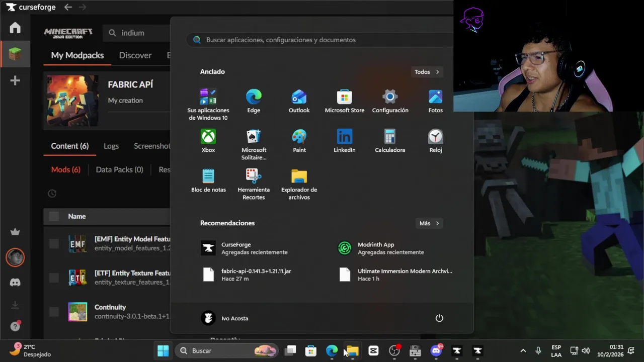The image size is (644, 362).
Task: Click the Continuity mod thumbnail
Action: [x=77, y=312]
